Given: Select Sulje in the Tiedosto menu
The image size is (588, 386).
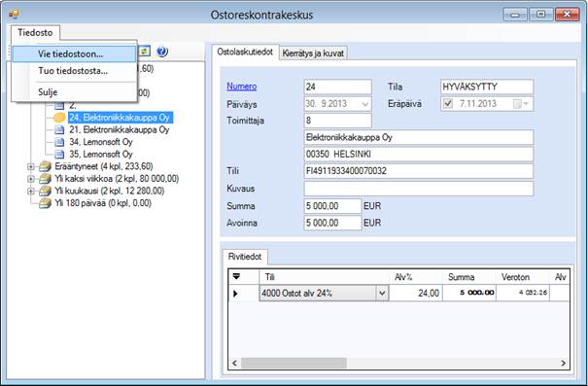Looking at the screenshot, I should [x=74, y=92].
